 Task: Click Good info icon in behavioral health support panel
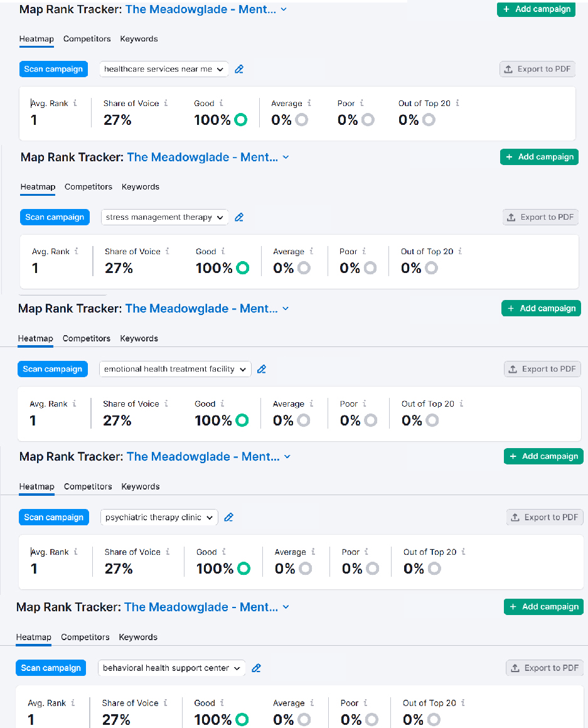[222, 703]
